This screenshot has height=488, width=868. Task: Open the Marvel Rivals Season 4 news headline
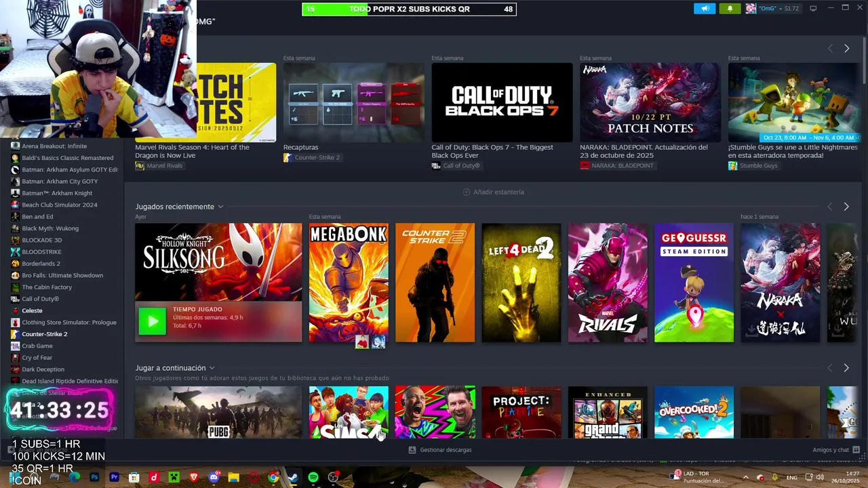pos(192,151)
